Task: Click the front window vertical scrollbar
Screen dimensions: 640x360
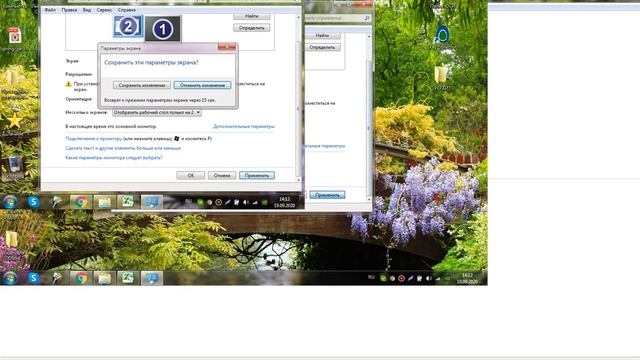Action: 298,98
